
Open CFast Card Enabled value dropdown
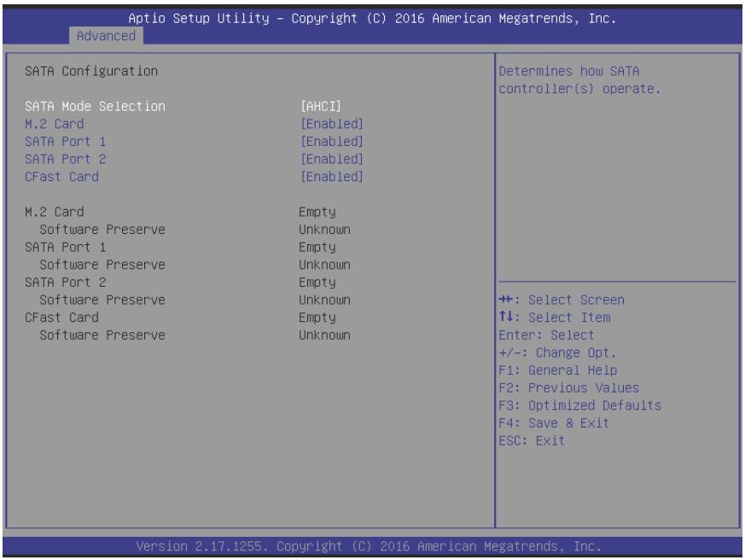point(332,177)
